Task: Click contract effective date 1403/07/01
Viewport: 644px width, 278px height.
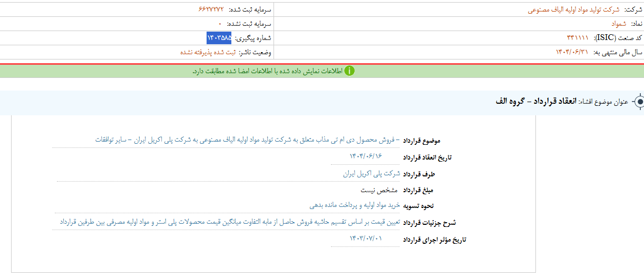Action: 366,239
